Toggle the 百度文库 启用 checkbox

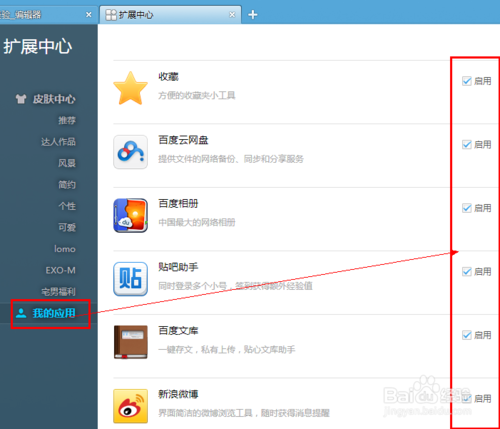(x=467, y=335)
